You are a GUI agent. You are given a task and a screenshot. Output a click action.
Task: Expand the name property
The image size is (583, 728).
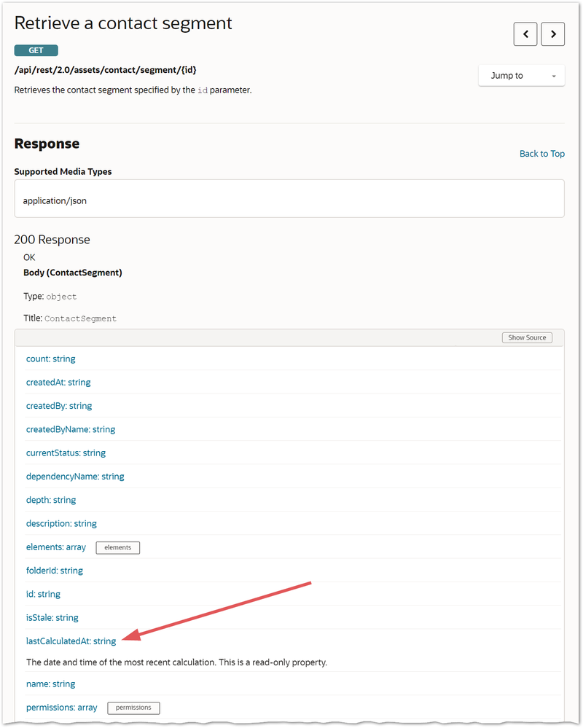pos(50,684)
